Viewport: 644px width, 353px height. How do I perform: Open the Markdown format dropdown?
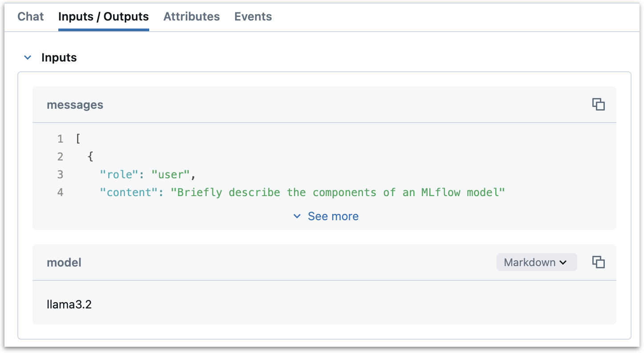(x=536, y=262)
